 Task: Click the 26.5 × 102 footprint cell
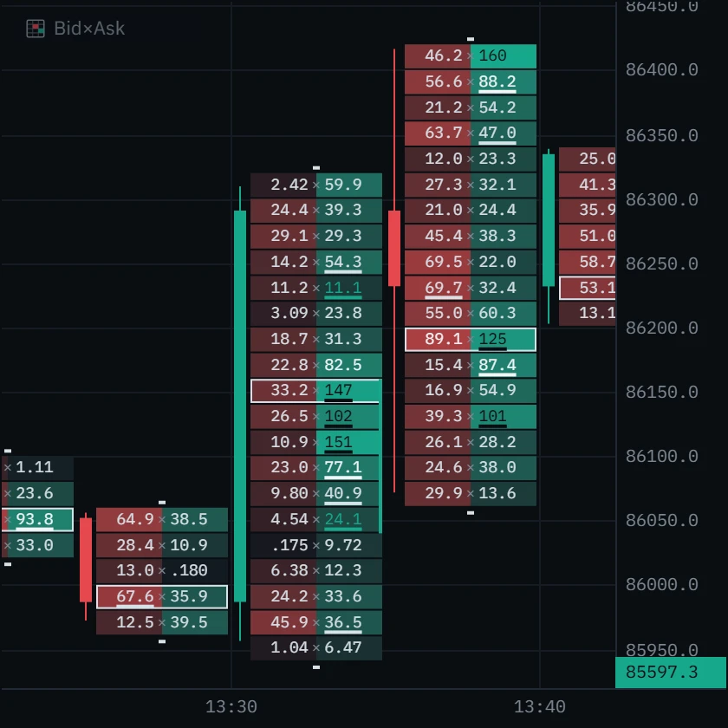tap(316, 416)
